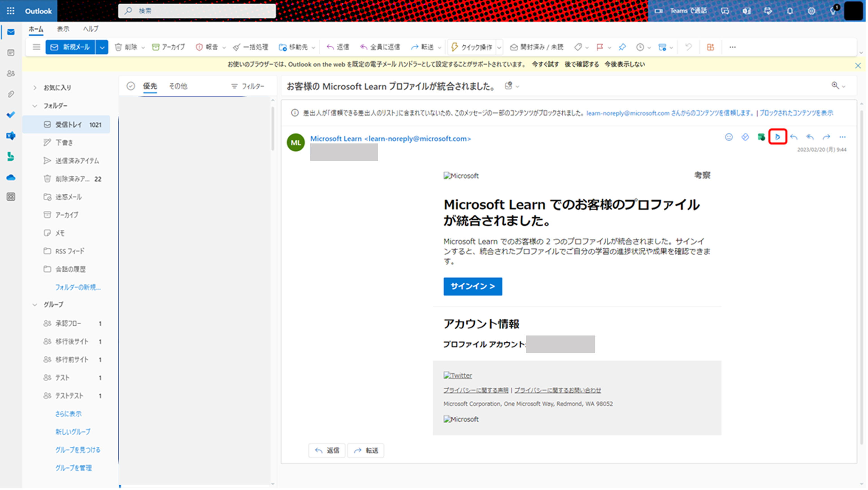Toggle the hamburger navigation pane button
The height and width of the screenshot is (490, 868).
click(36, 47)
